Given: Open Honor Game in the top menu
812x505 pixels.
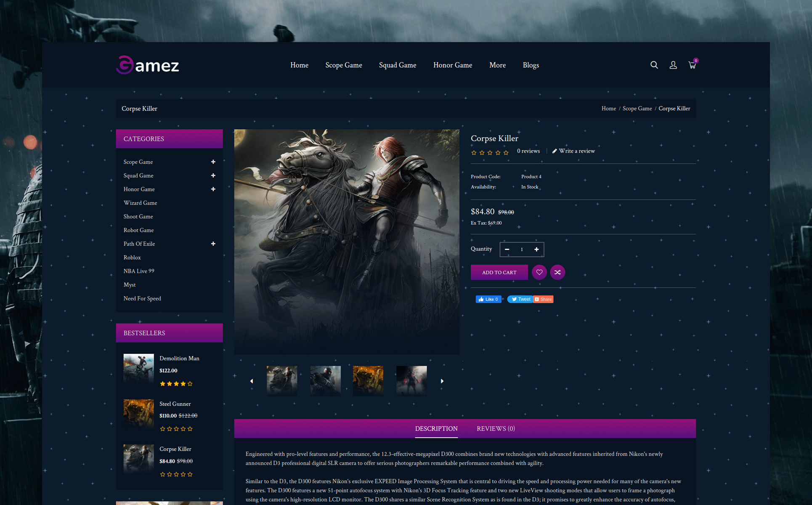Looking at the screenshot, I should [x=453, y=65].
